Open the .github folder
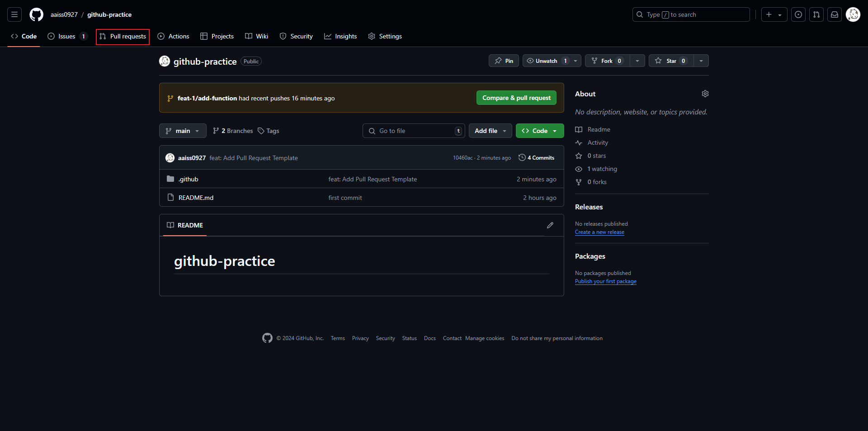Image resolution: width=868 pixels, height=431 pixels. pyautogui.click(x=188, y=179)
